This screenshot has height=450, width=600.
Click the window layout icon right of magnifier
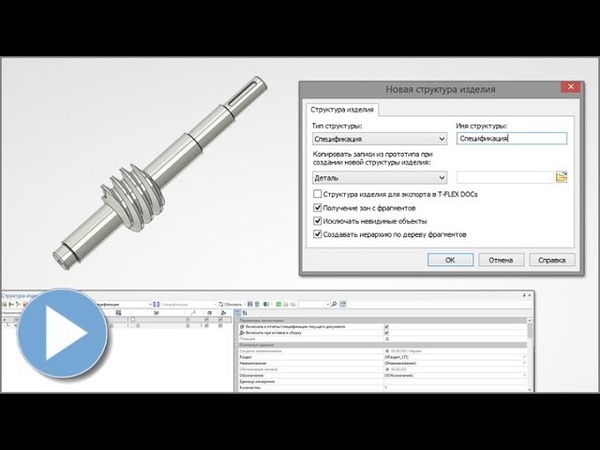click(x=343, y=304)
